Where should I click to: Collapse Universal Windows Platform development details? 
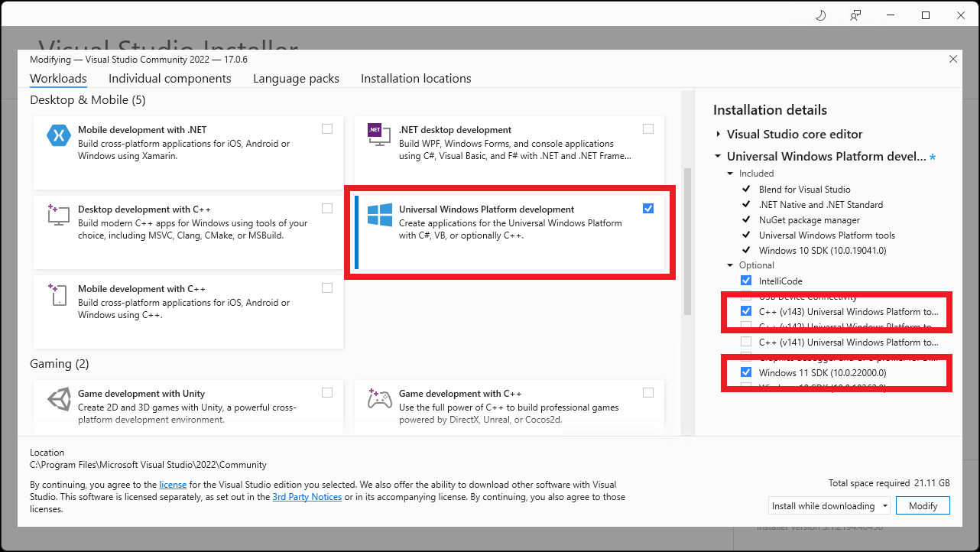[x=719, y=157]
